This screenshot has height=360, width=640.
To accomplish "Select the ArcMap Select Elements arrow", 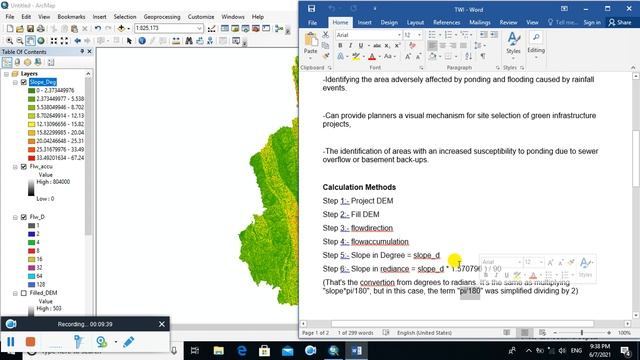I will point(129,41).
